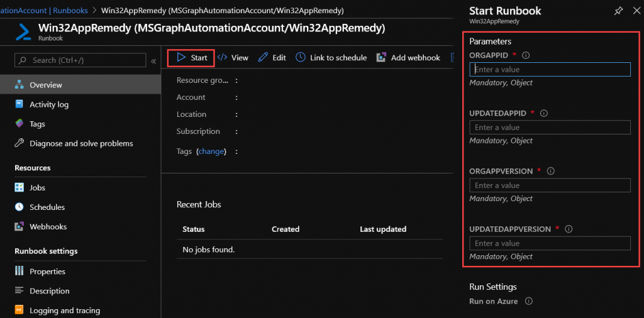
Task: Click the Link to schedule clock icon
Action: point(301,57)
